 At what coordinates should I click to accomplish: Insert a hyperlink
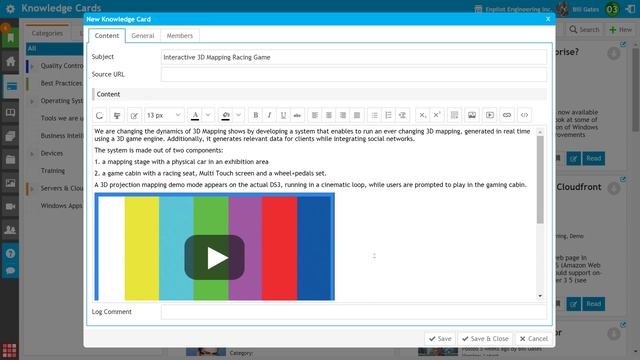pyautogui.click(x=507, y=116)
